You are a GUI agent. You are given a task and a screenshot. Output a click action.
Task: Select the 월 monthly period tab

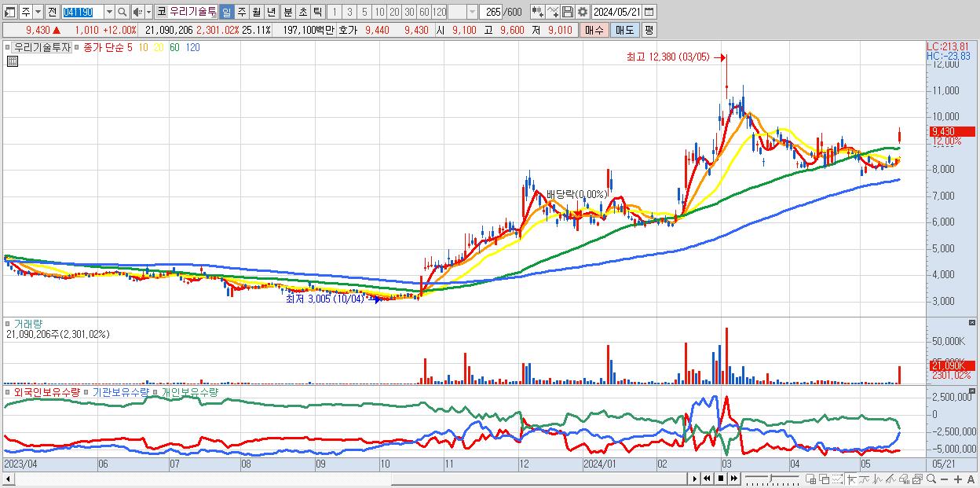(256, 12)
